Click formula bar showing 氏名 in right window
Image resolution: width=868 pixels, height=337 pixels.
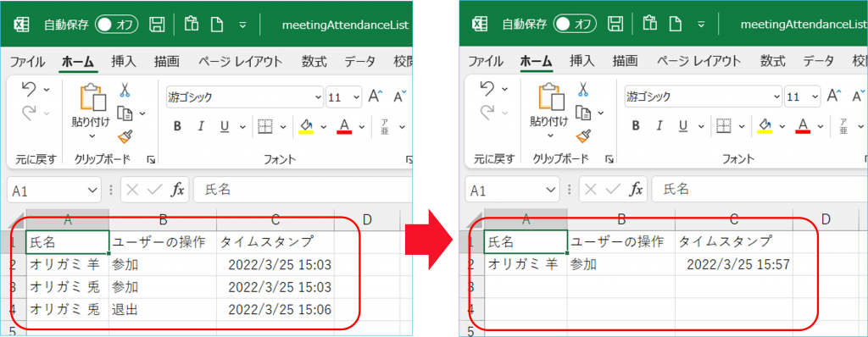(x=760, y=190)
